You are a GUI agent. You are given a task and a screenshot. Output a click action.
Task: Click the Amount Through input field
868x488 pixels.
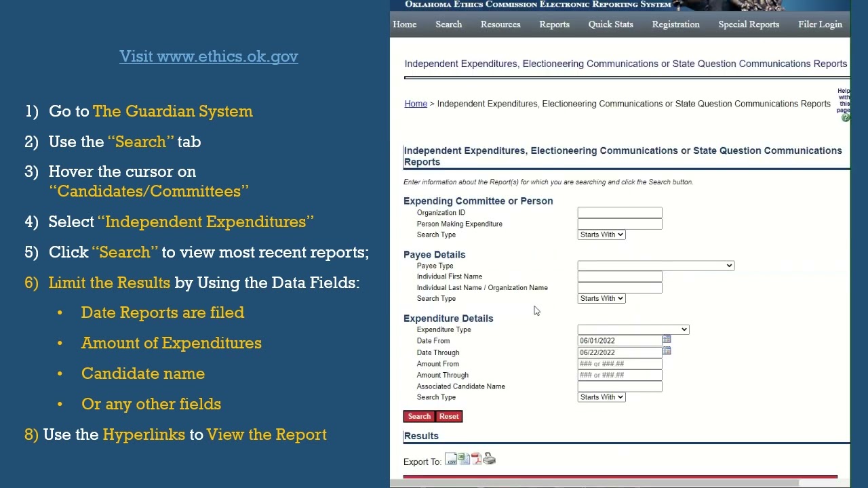pyautogui.click(x=620, y=375)
